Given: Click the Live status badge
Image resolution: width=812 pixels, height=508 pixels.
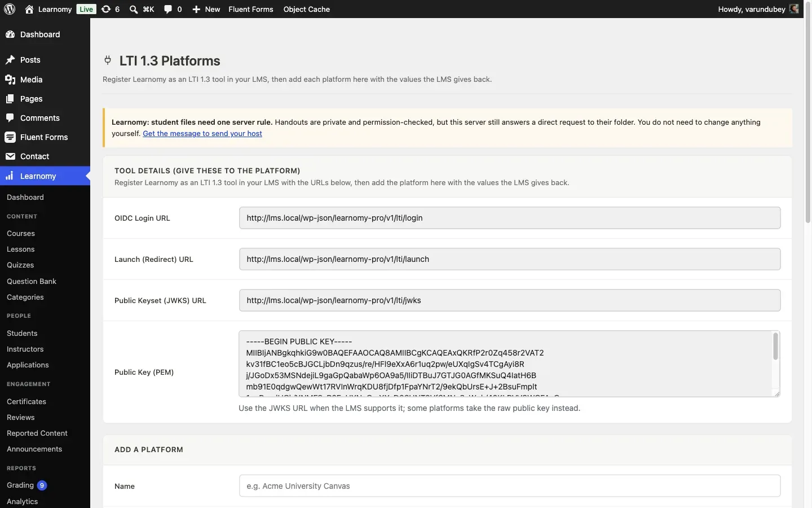Looking at the screenshot, I should 86,9.
